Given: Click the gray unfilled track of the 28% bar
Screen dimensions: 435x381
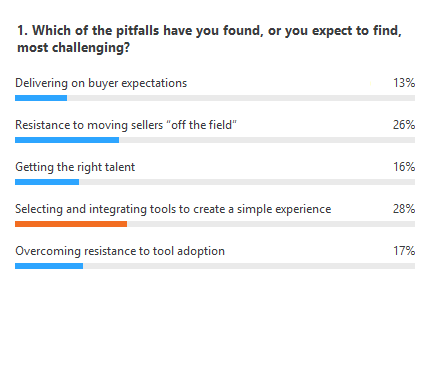Looking at the screenshot, I should pyautogui.click(x=271, y=224).
